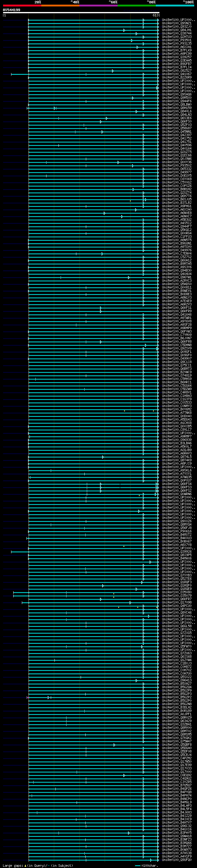
Task: Click label UniRef100_C0NMY3
Action: 177,406
